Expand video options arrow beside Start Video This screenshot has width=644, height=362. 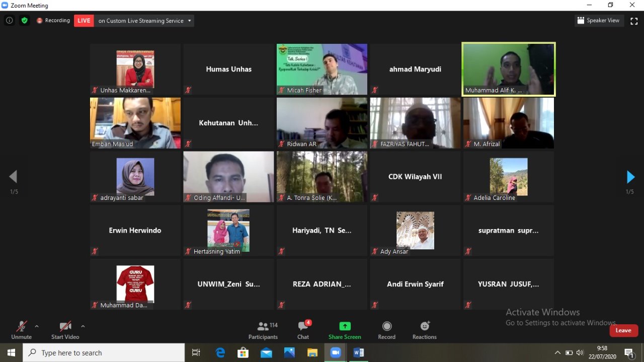click(83, 326)
